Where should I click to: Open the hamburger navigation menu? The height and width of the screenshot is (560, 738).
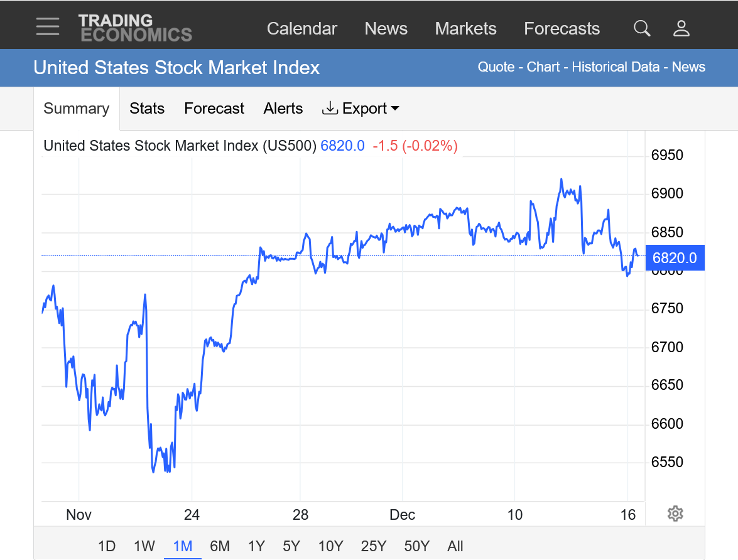[x=48, y=26]
